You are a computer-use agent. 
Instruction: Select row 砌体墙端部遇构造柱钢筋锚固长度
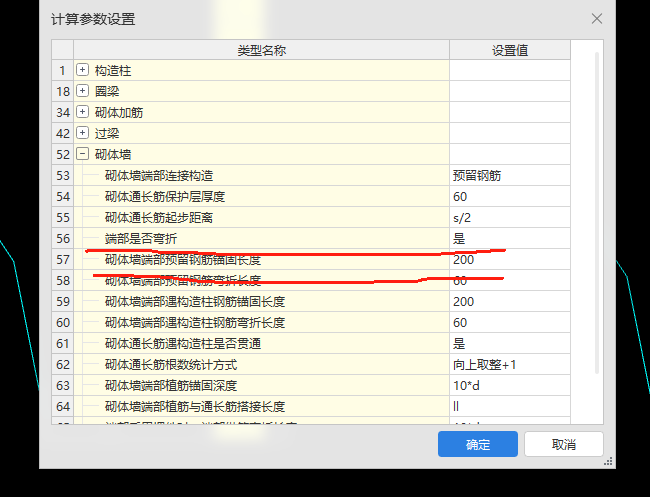pyautogui.click(x=262, y=301)
